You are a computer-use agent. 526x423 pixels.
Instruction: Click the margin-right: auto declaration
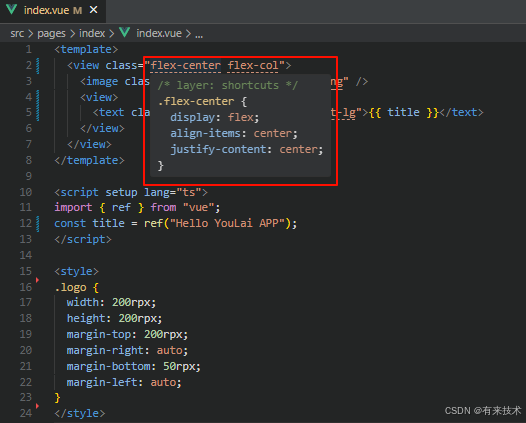pos(127,351)
